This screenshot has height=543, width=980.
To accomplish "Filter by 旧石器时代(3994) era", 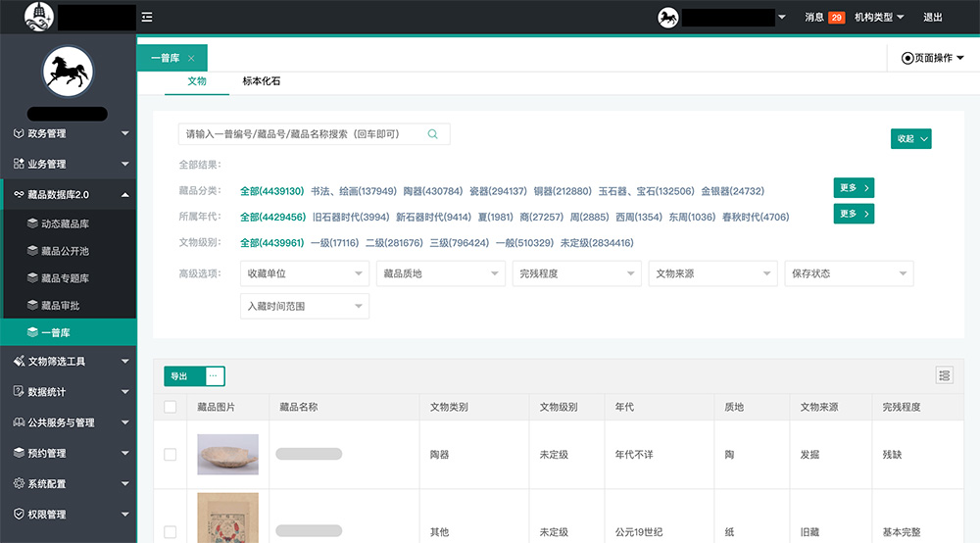I will coord(351,217).
